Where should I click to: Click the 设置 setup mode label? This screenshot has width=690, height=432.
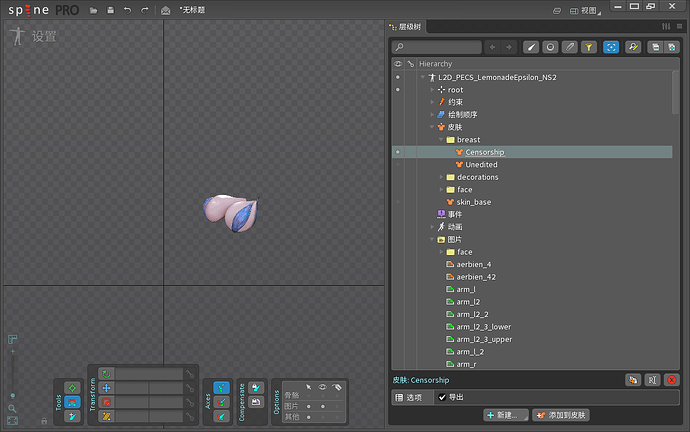[44, 37]
